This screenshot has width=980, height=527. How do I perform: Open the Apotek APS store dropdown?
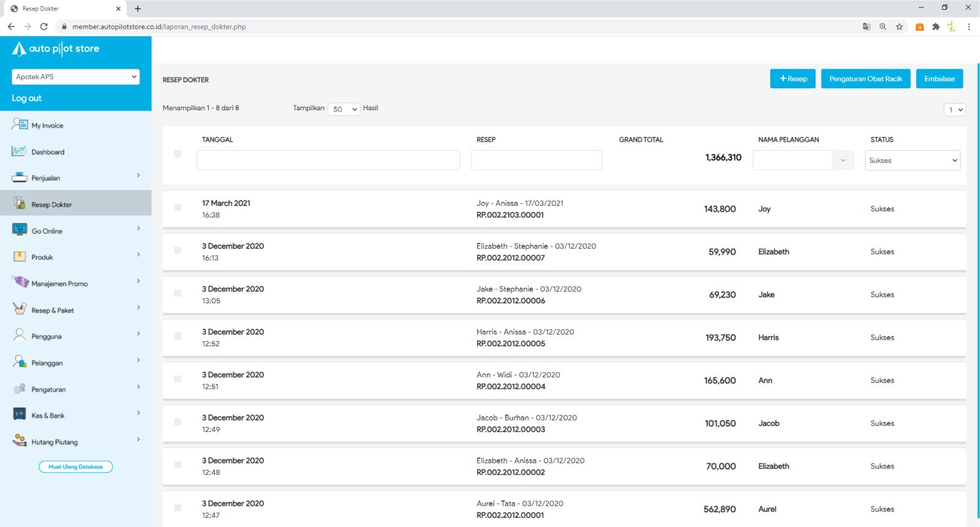point(75,77)
